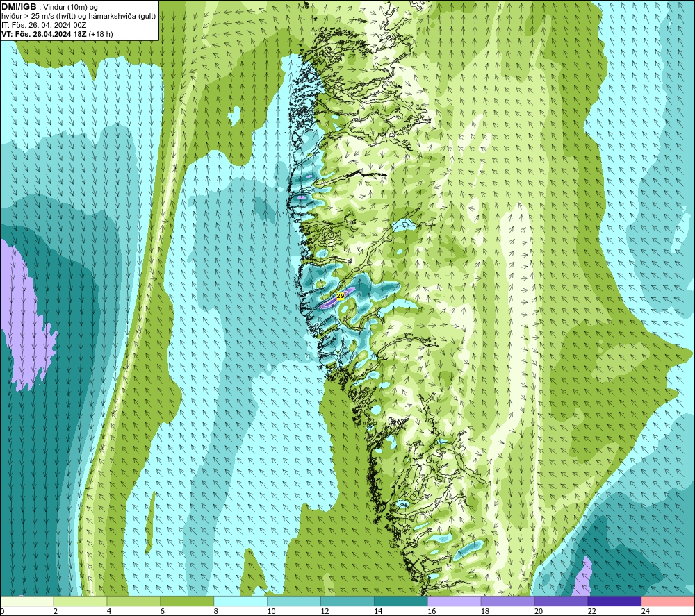Viewport: 695px width, 616px height.
Task: Select the 18–20 m/s purple legend swatch
Action: pyautogui.click(x=507, y=601)
